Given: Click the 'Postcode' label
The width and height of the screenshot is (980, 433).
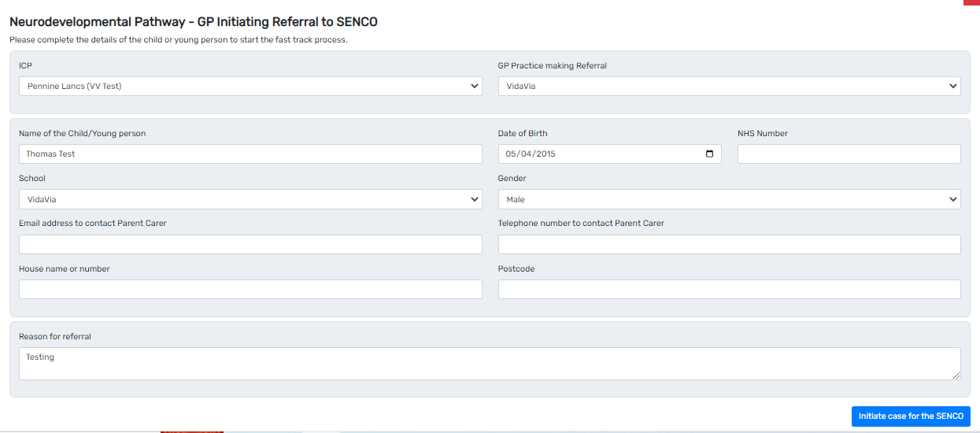Looking at the screenshot, I should (x=516, y=268).
